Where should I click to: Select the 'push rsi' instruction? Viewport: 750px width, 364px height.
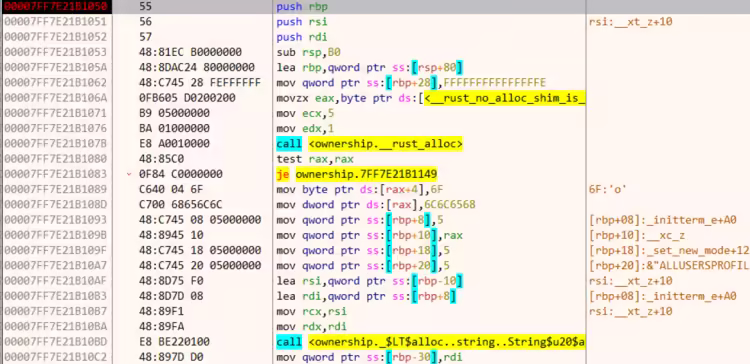(x=302, y=22)
